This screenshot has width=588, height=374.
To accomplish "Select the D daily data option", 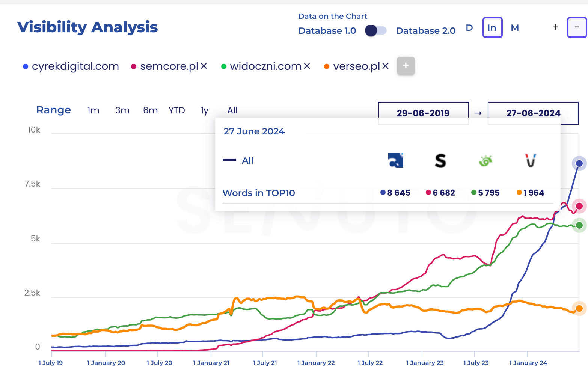I will coord(469,28).
